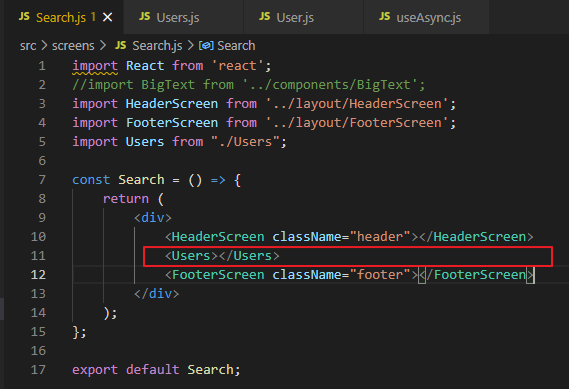Screen dimensions: 569x389
Task: Click the <Users> opening tag on line 11
Action: 191,256
